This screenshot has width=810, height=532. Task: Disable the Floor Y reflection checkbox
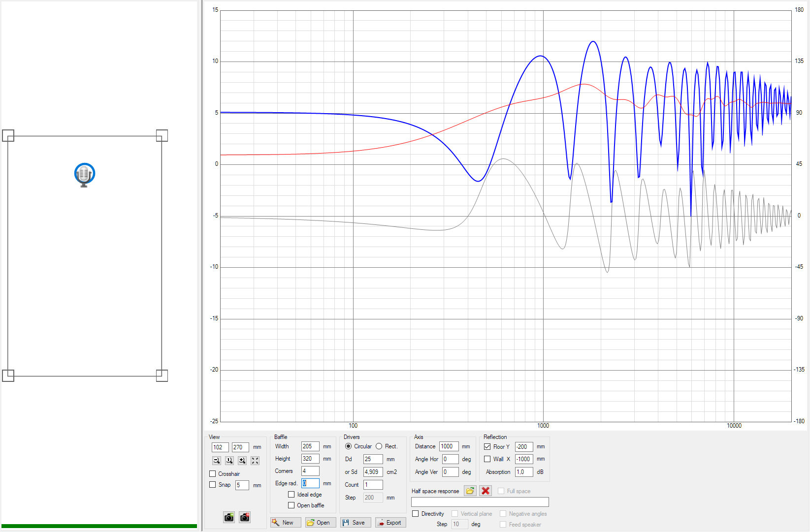coord(487,447)
